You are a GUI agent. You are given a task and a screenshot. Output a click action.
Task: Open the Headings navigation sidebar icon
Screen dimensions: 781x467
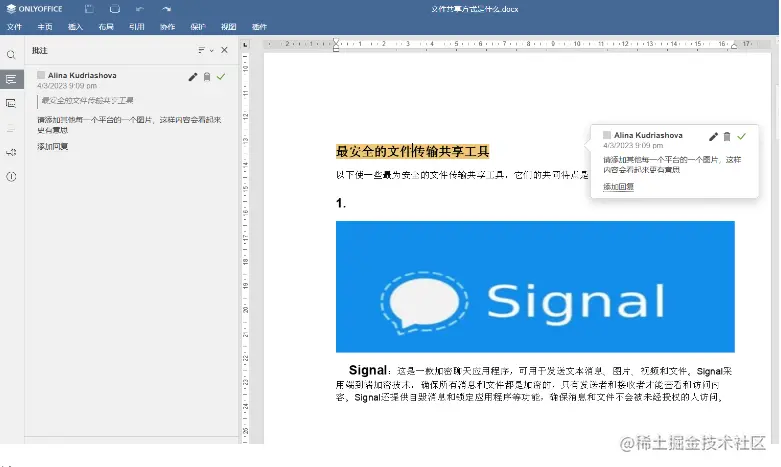point(11,128)
